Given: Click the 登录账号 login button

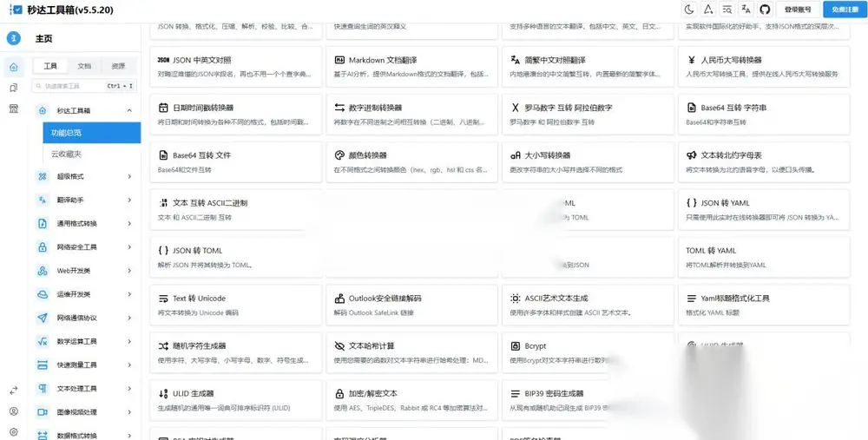Looking at the screenshot, I should point(798,10).
